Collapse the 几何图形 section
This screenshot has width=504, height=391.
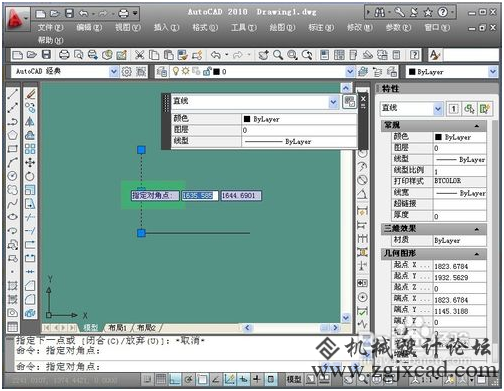pyautogui.click(x=477, y=254)
